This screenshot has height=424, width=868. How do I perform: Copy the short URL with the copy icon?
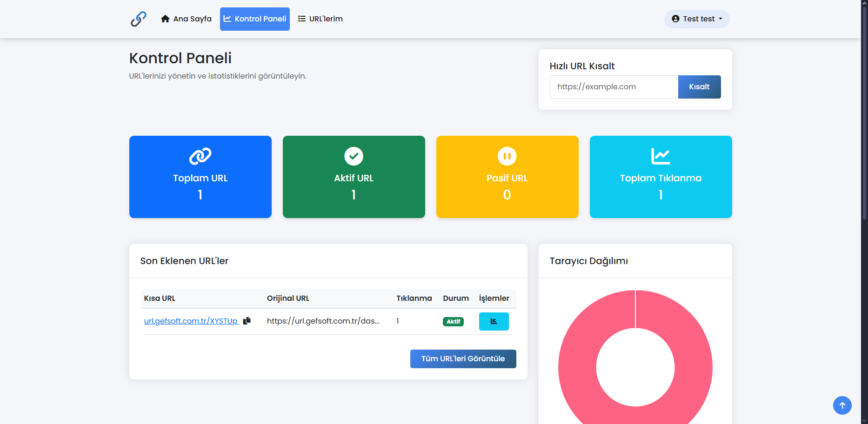coord(247,321)
